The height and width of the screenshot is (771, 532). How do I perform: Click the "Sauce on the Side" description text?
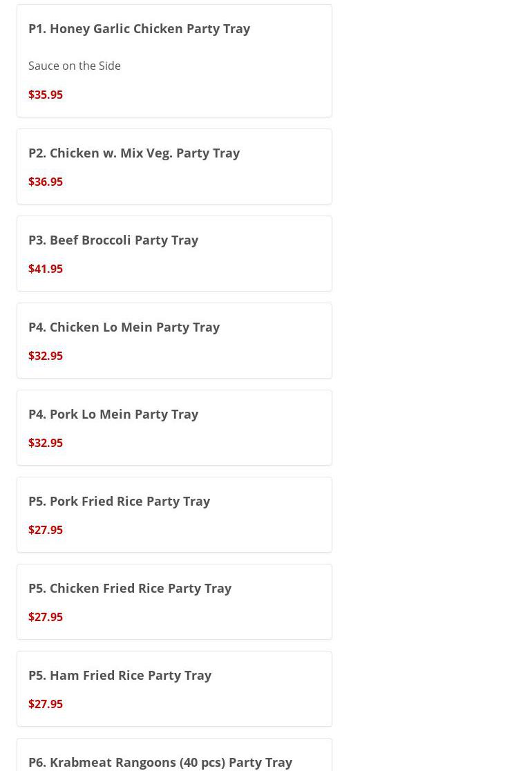click(75, 66)
